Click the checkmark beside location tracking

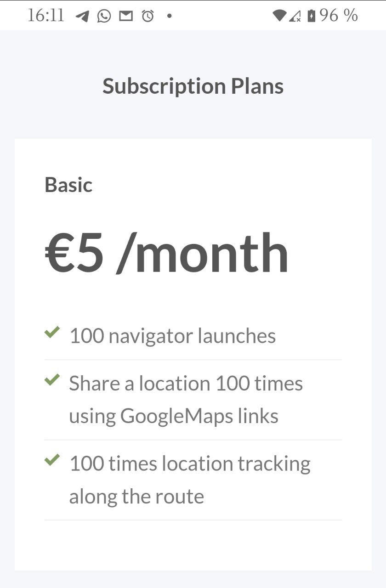[52, 459]
